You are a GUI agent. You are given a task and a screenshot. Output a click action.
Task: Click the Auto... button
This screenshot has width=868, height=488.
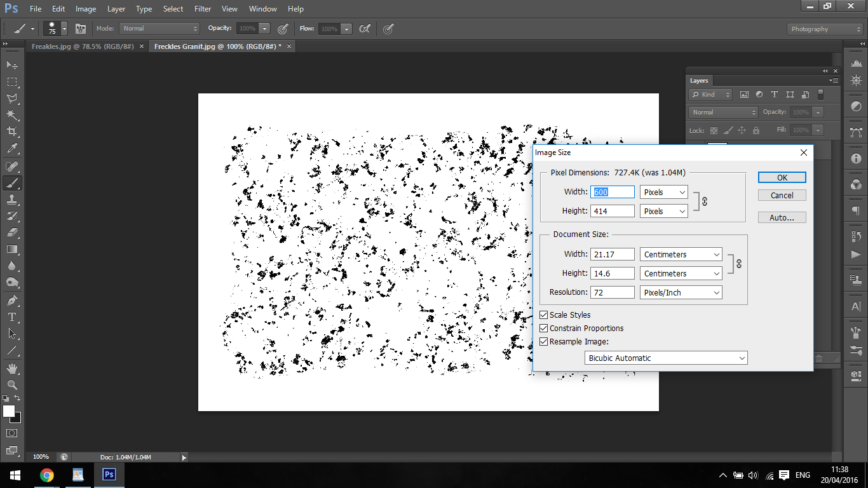pos(782,217)
